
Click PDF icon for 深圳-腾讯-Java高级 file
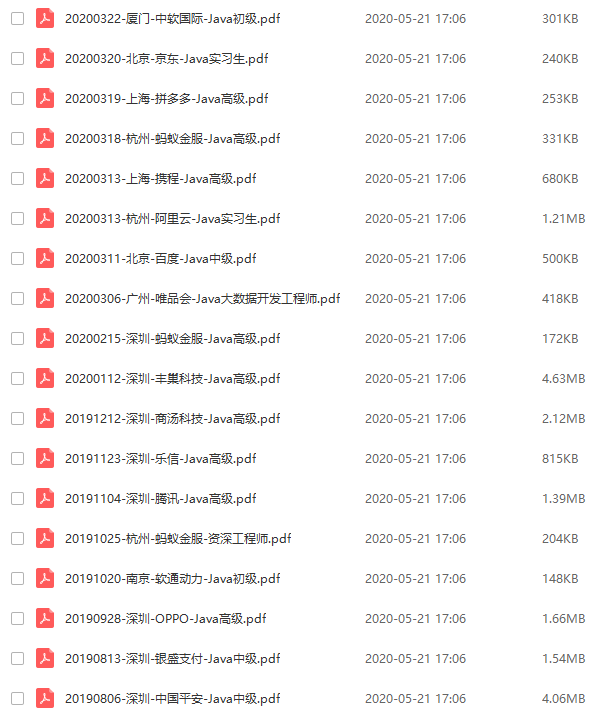click(45, 499)
